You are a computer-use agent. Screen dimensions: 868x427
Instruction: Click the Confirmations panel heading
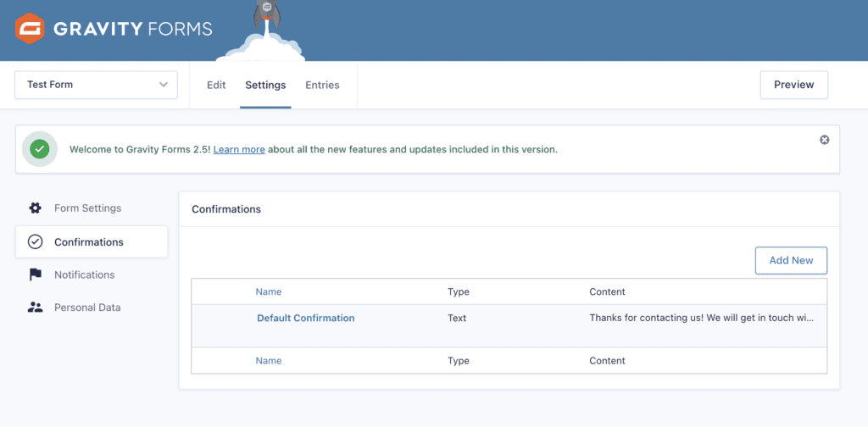coord(226,209)
